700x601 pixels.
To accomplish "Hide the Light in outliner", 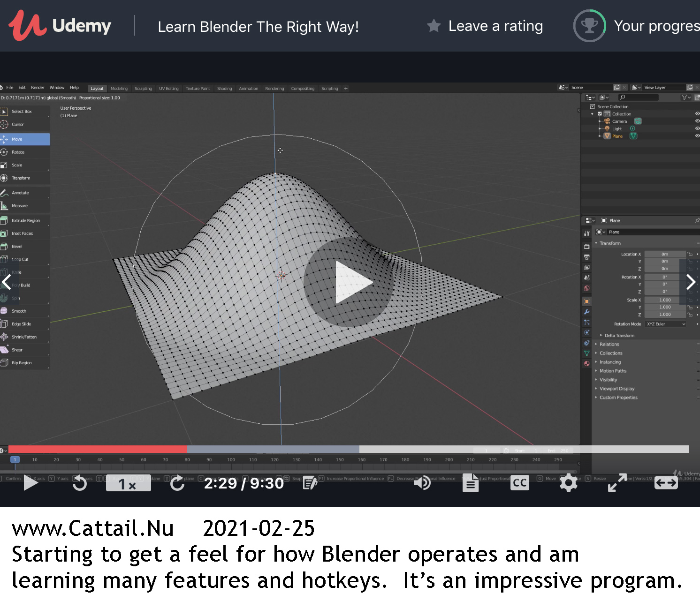I will pyautogui.click(x=697, y=128).
